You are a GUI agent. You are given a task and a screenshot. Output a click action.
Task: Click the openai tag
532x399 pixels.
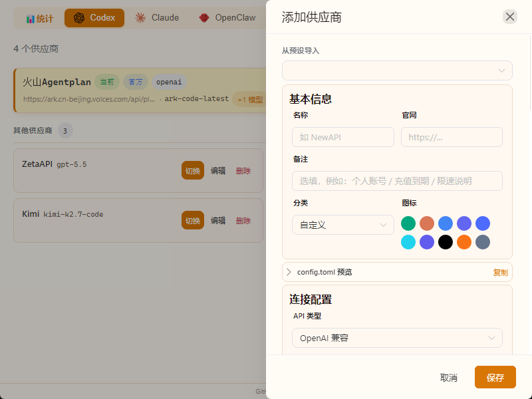coord(169,82)
